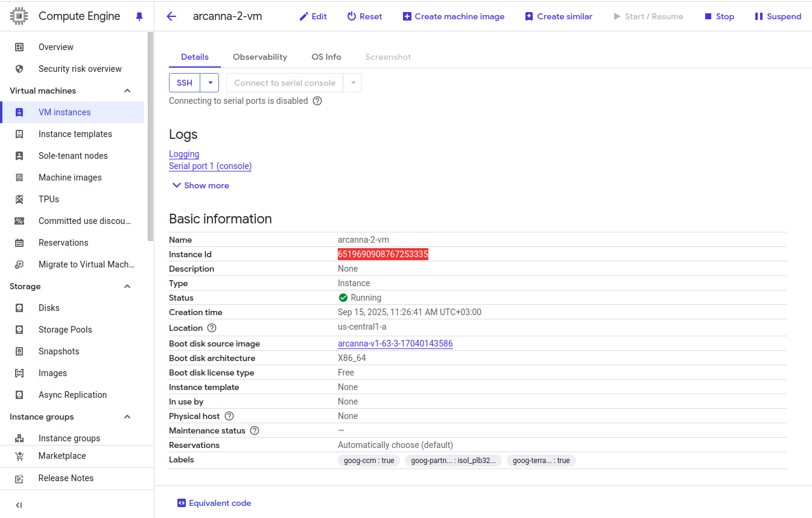
Task: Click the Release Notes icon
Action: 19,478
